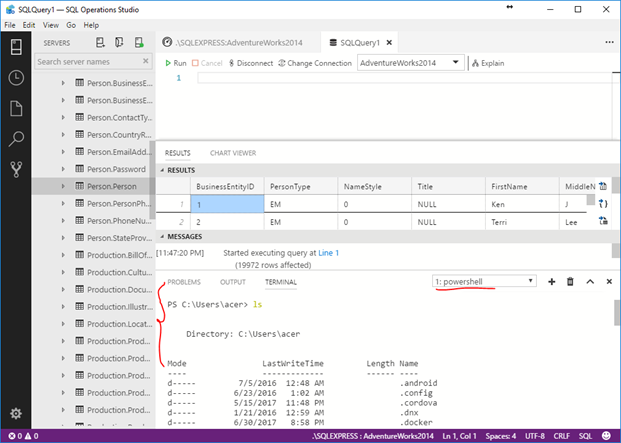Click the UTF-8 encoding status item
Viewport: 621px width, 443px height.
pos(535,436)
